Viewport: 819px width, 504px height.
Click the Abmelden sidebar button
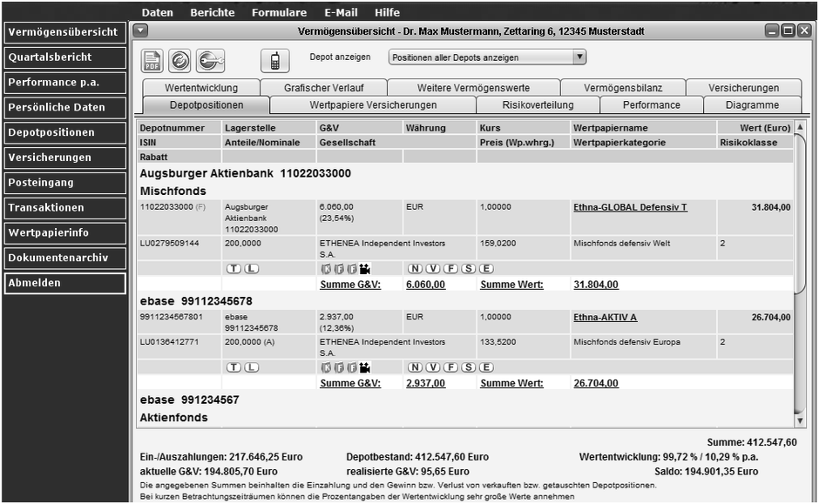click(64, 284)
